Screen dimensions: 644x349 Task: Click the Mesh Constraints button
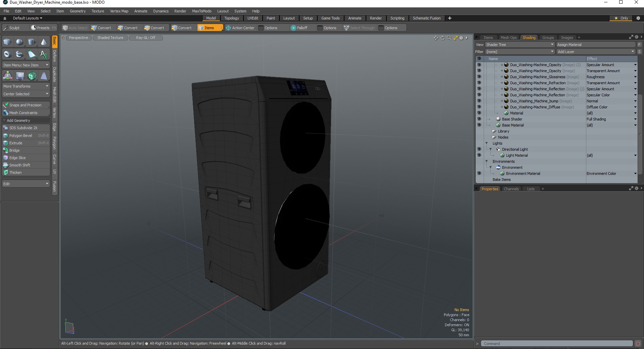[26, 113]
